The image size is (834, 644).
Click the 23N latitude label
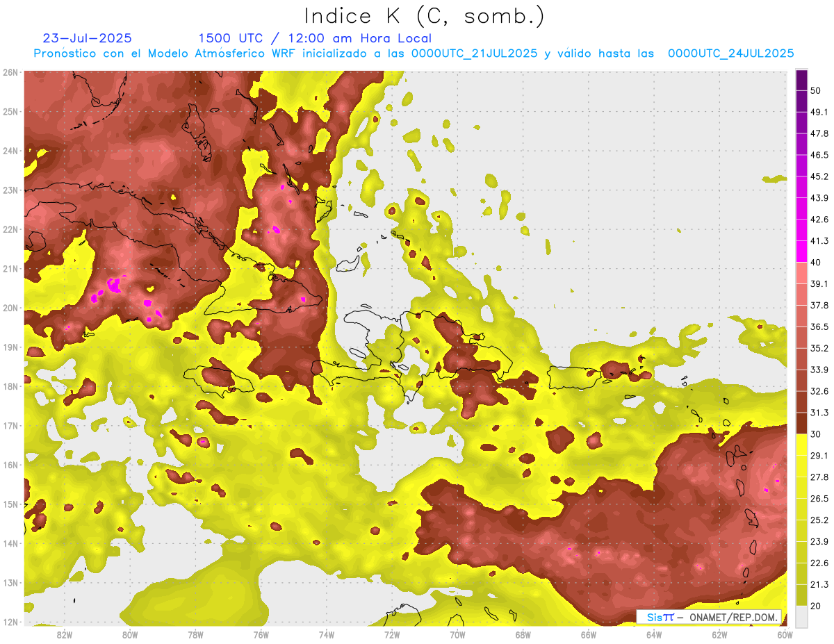[10, 190]
